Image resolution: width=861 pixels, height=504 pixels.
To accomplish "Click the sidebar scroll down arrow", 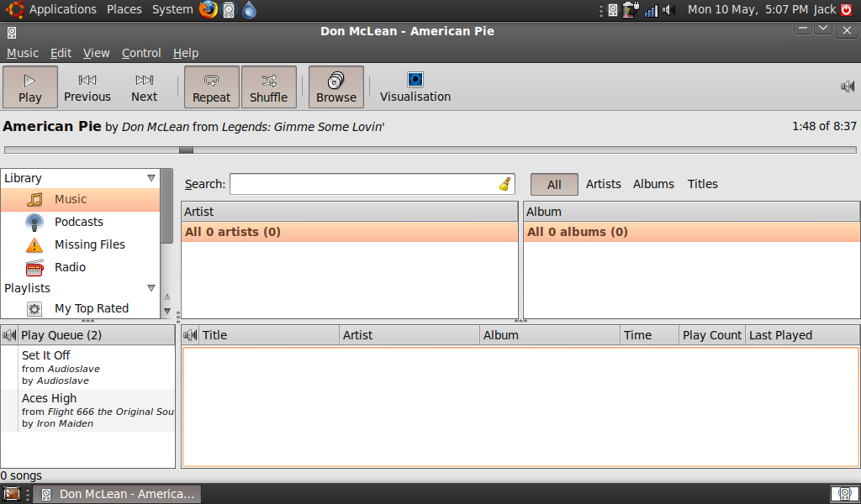I will 167,311.
